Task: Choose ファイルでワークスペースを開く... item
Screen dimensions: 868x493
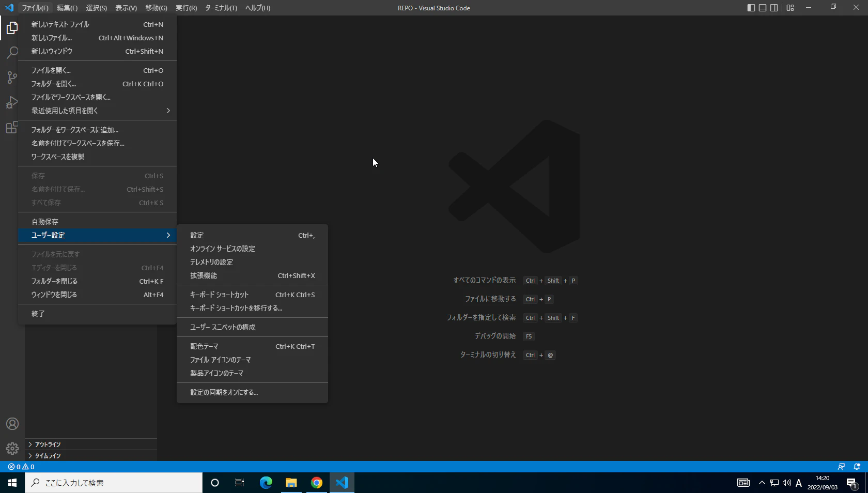Action: tap(98, 97)
